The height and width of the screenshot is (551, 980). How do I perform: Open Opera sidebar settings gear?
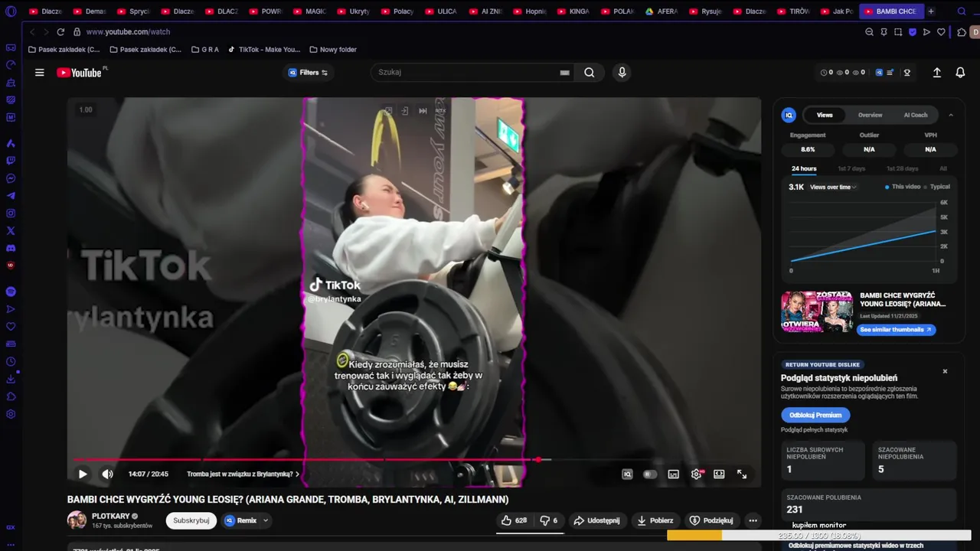click(x=11, y=414)
